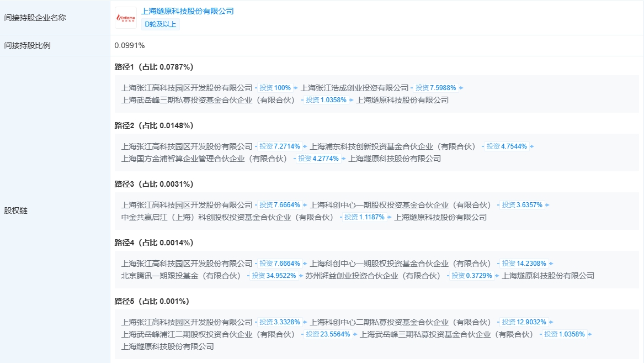
Task: Open 上海国方金浦智算企业管理合伙企业 link
Action: 205,159
